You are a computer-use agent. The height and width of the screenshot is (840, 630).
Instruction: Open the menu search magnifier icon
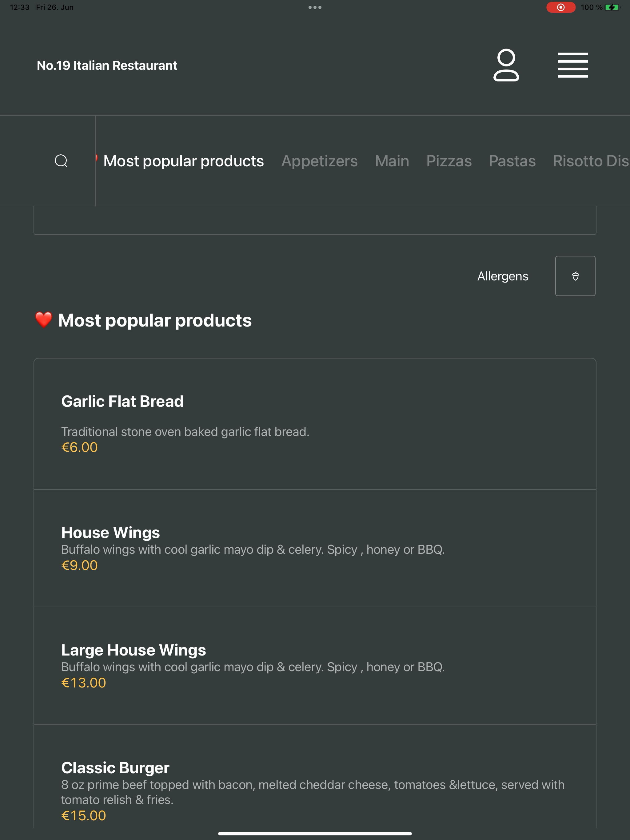[x=61, y=160]
